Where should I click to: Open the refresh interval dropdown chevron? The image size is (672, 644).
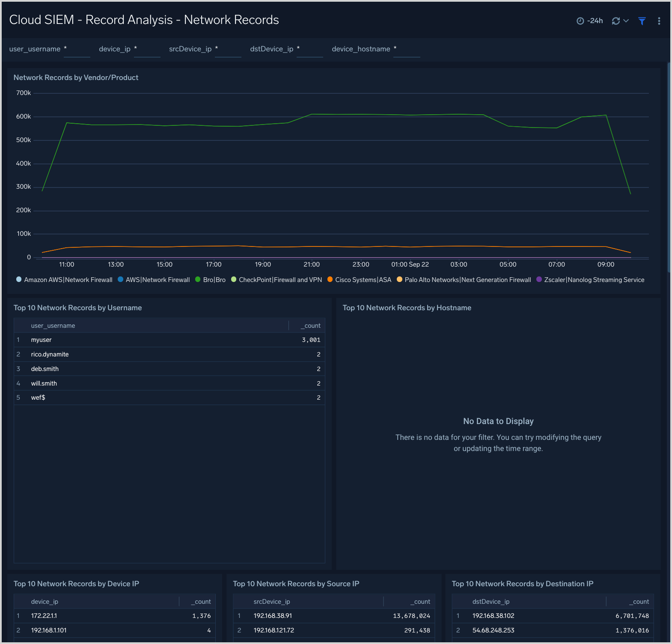[626, 21]
